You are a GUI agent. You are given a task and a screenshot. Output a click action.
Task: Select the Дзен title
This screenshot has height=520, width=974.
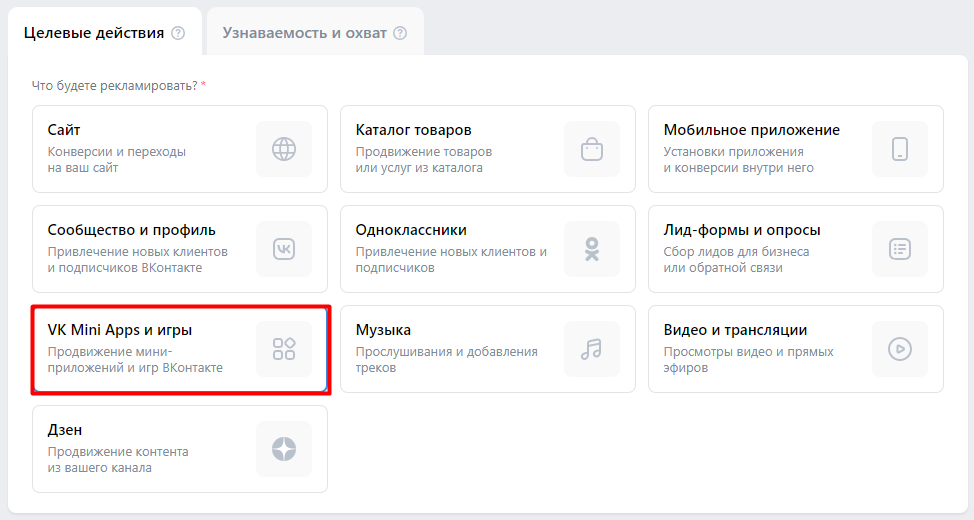[65, 430]
